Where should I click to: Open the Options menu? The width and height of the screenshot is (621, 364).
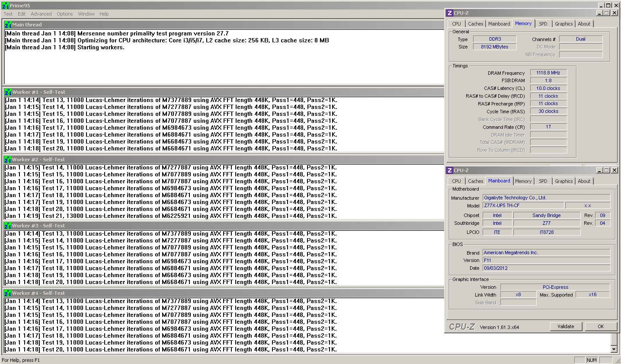65,14
